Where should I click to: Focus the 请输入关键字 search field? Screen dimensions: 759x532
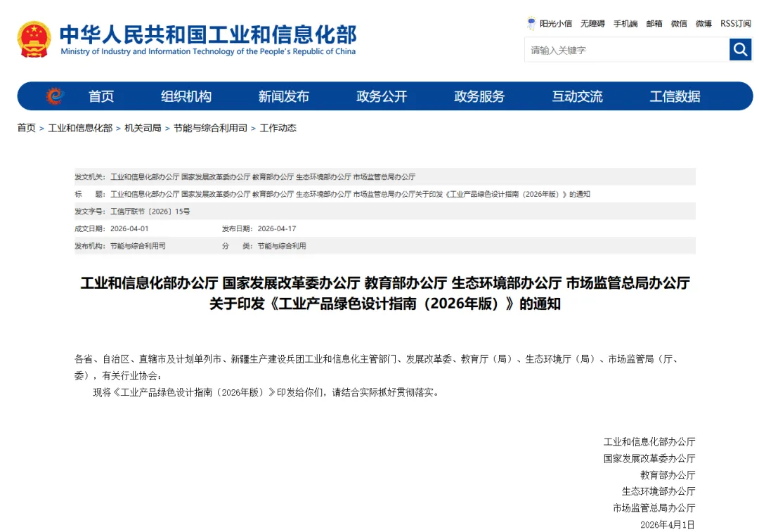point(627,50)
